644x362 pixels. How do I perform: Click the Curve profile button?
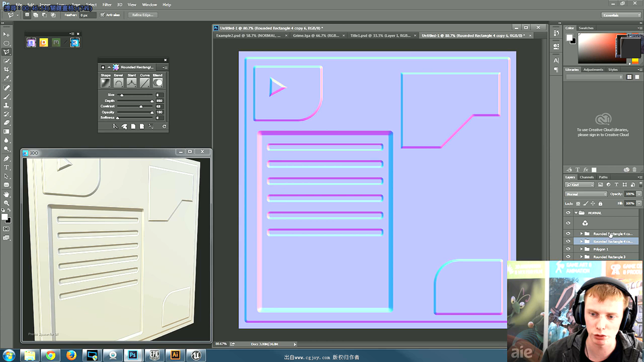[144, 83]
